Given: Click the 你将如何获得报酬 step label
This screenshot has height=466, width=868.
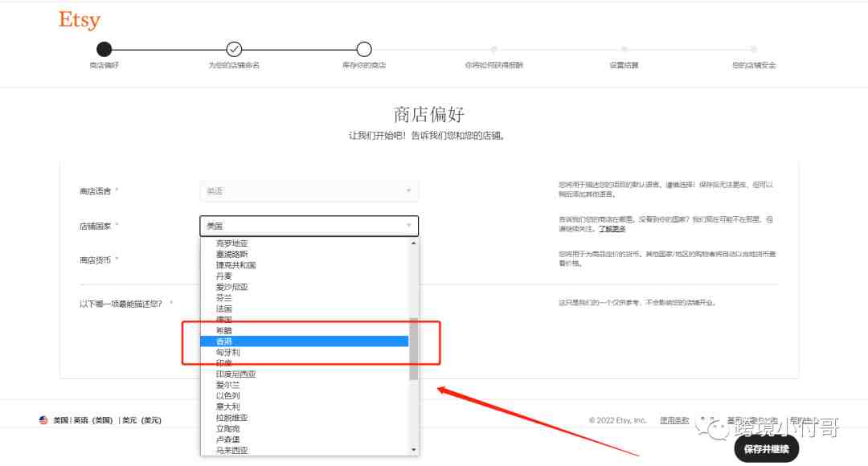Looking at the screenshot, I should (x=493, y=65).
